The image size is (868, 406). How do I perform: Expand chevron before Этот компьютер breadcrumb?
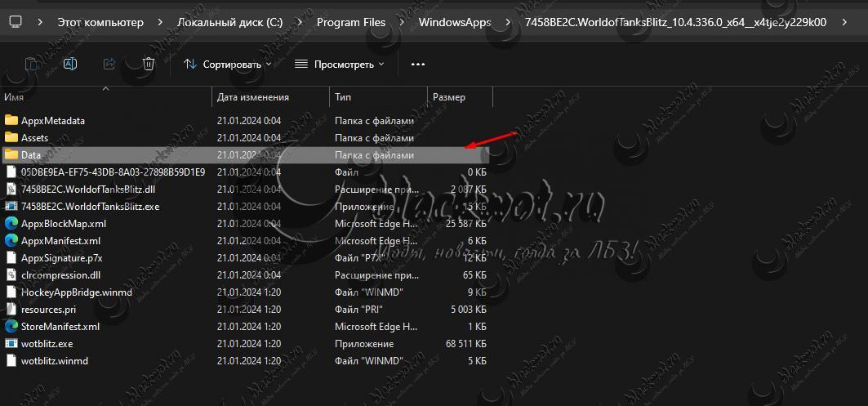(40, 22)
